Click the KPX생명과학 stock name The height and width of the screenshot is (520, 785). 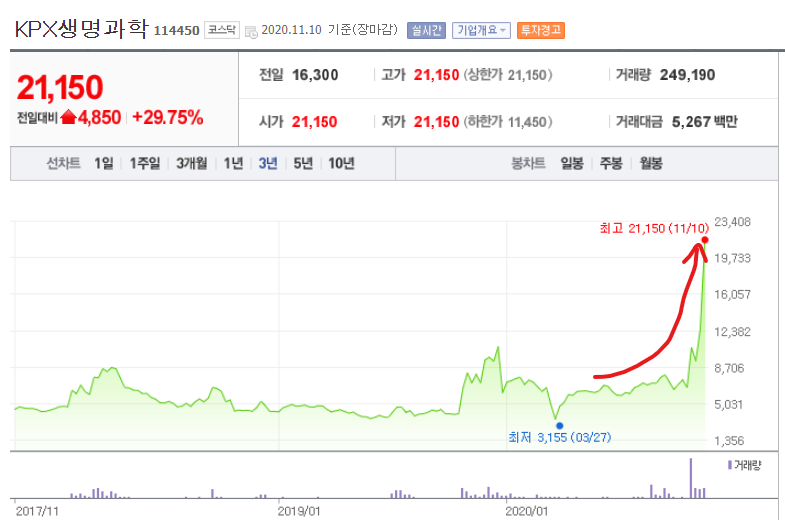click(82, 29)
